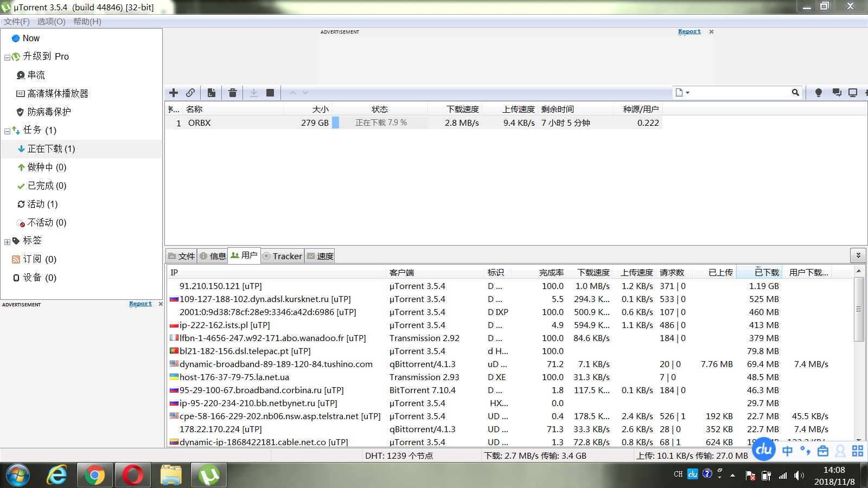The width and height of the screenshot is (868, 488).
Task: Click the search magnifier icon
Action: (795, 93)
